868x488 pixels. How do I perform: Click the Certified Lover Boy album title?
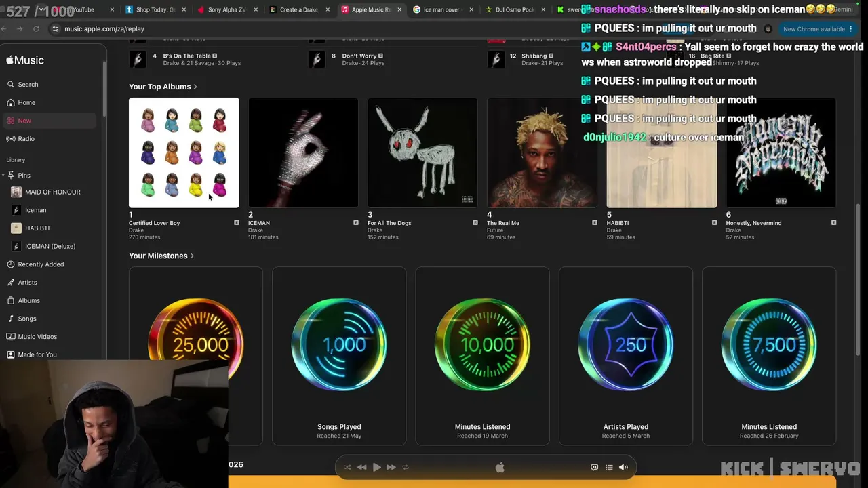coord(154,223)
